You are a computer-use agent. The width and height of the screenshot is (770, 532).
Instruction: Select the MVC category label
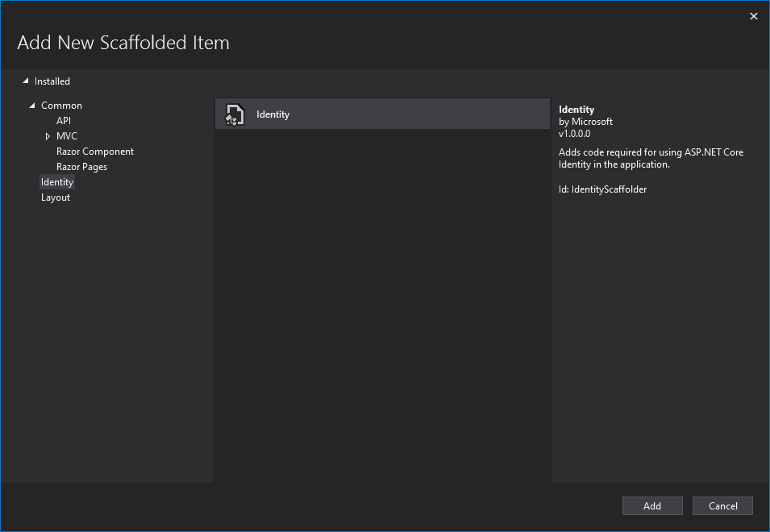[67, 136]
